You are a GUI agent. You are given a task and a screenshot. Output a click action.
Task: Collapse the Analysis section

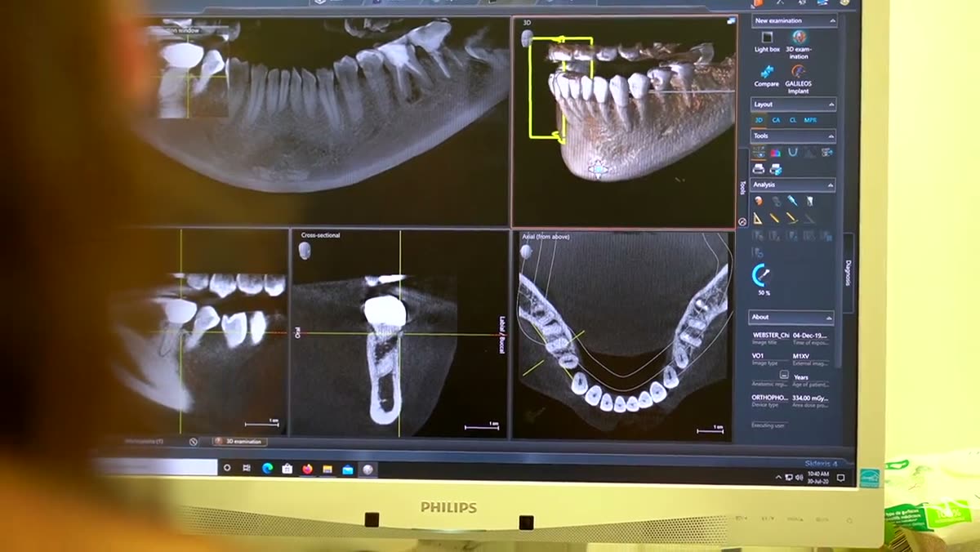click(x=831, y=185)
